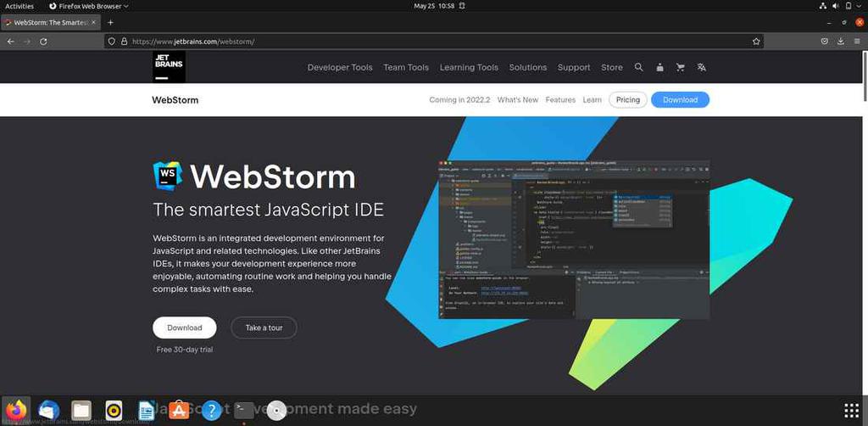Reload the page with the refresh icon
Screen dimensions: 868x426
[x=43, y=42]
